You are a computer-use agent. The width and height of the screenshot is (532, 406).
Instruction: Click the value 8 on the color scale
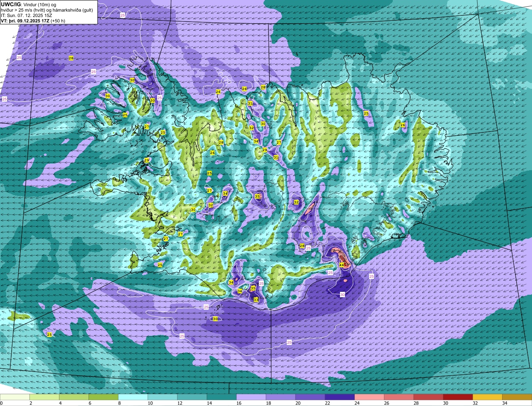coord(119,403)
